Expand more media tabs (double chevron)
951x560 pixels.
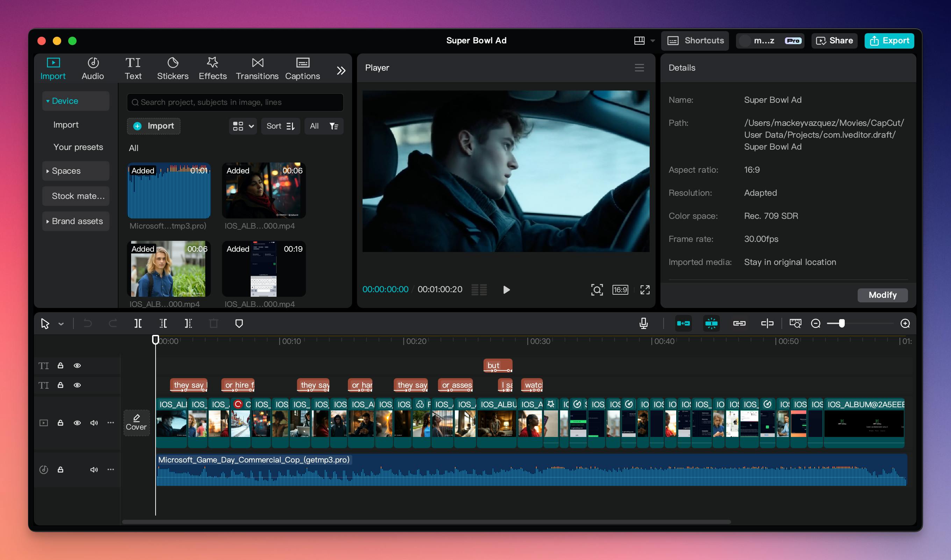pos(341,71)
